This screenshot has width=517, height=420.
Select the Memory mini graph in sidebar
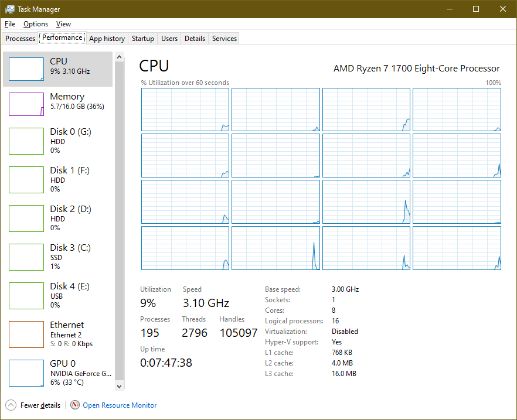[26, 104]
